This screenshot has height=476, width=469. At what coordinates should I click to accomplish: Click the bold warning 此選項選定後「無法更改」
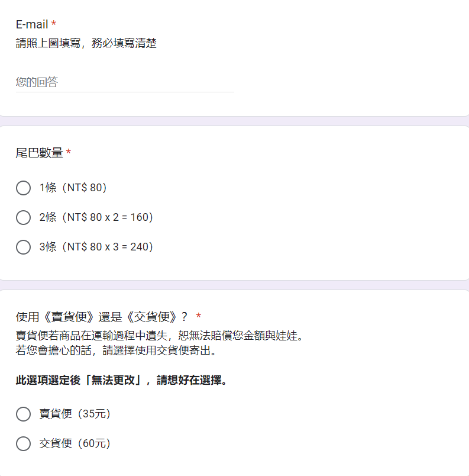(x=79, y=380)
